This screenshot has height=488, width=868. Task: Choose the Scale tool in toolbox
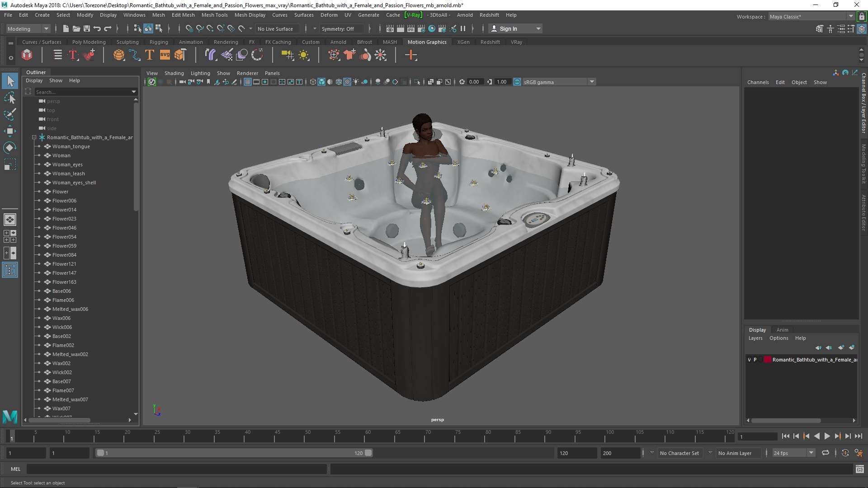tap(10, 164)
